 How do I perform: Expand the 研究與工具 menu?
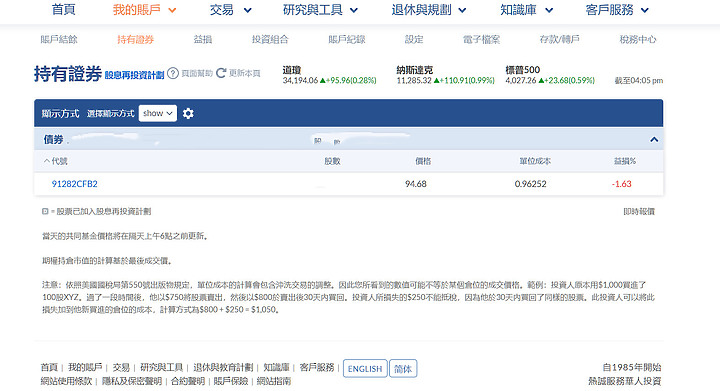tap(320, 10)
